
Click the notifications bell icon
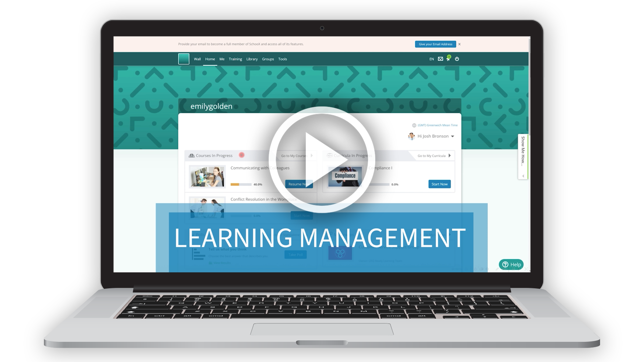pos(448,59)
